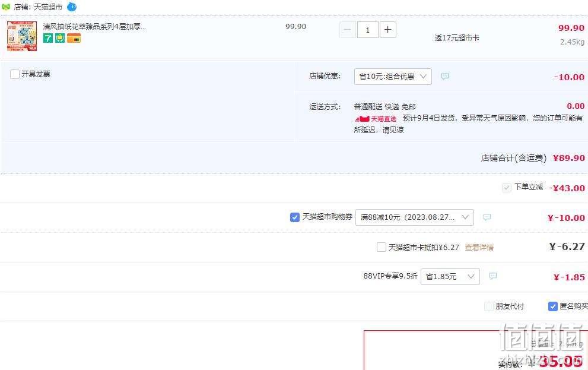Viewport: 588px width, 370px height.
Task: Click the 店铺优惠 label
Action: (x=325, y=76)
